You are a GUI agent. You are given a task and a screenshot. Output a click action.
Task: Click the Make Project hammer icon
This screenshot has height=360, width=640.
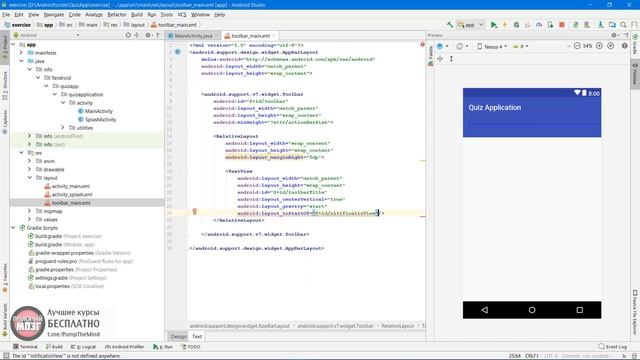click(450, 25)
